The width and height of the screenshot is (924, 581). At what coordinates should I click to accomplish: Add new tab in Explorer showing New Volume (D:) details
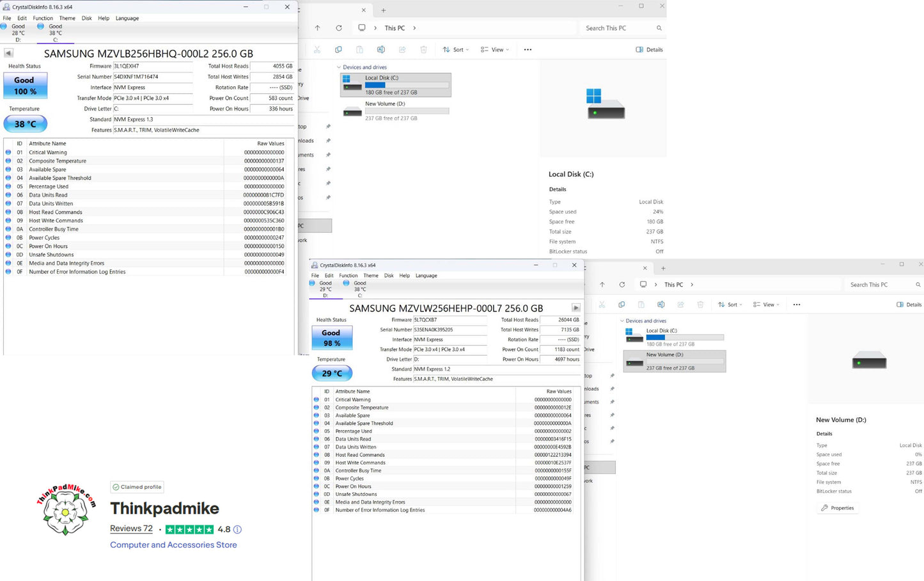pos(663,268)
